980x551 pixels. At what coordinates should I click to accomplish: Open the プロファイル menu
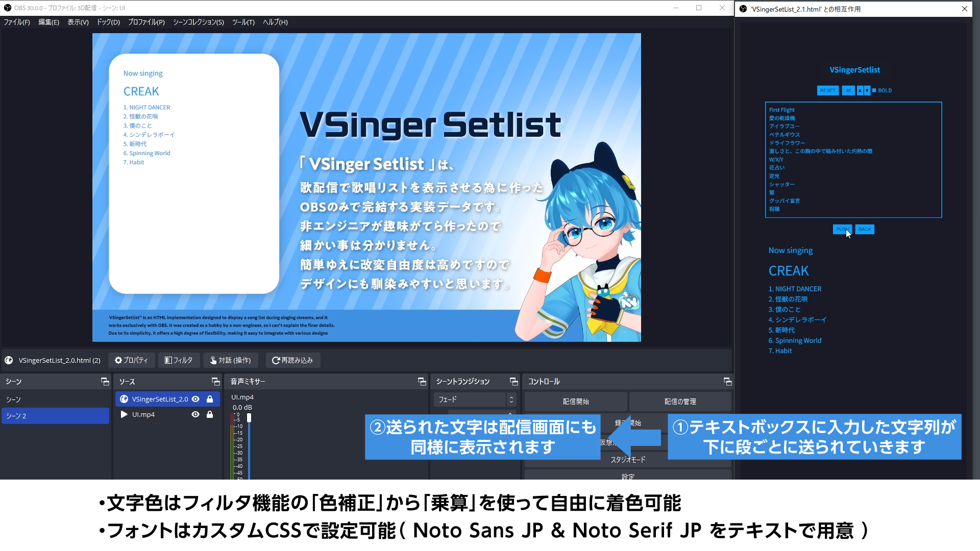pos(146,22)
